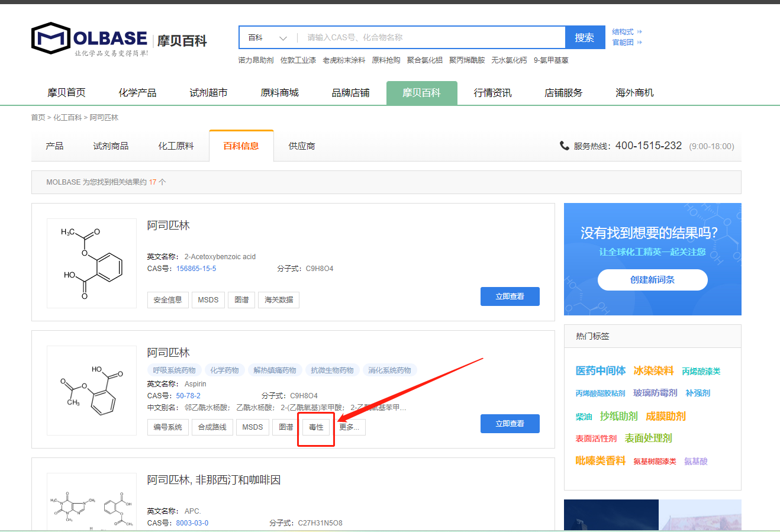
Task: Click 图谱 button for 2-Acetoxybenzoic acid
Action: pyautogui.click(x=241, y=300)
